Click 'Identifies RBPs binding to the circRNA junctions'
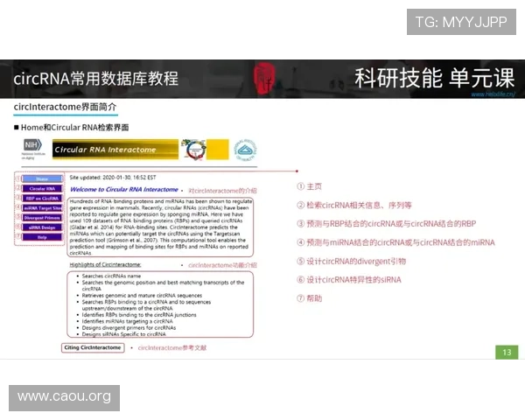 coord(139,315)
